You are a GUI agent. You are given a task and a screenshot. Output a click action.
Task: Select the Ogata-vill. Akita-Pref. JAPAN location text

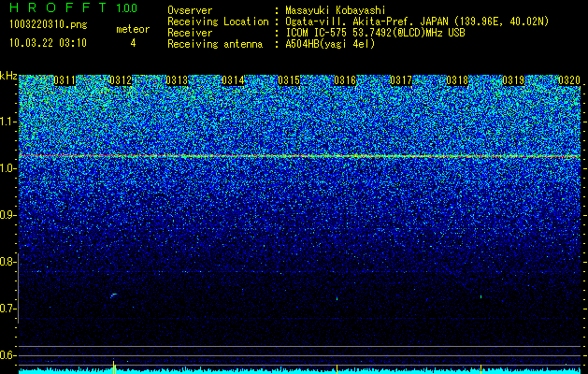[x=417, y=22]
